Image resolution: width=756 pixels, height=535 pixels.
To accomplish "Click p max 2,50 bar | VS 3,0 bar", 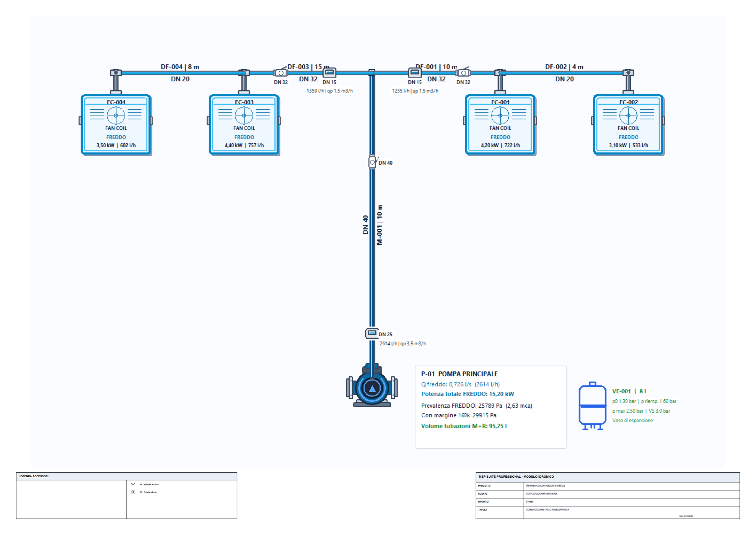I will (641, 411).
